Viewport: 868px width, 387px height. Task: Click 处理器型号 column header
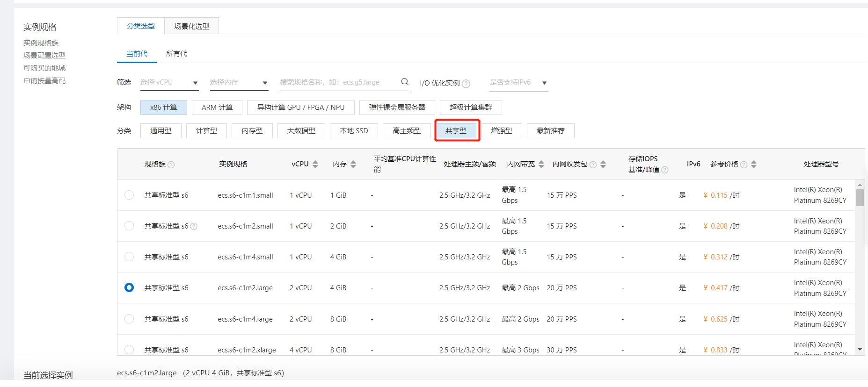click(x=821, y=164)
